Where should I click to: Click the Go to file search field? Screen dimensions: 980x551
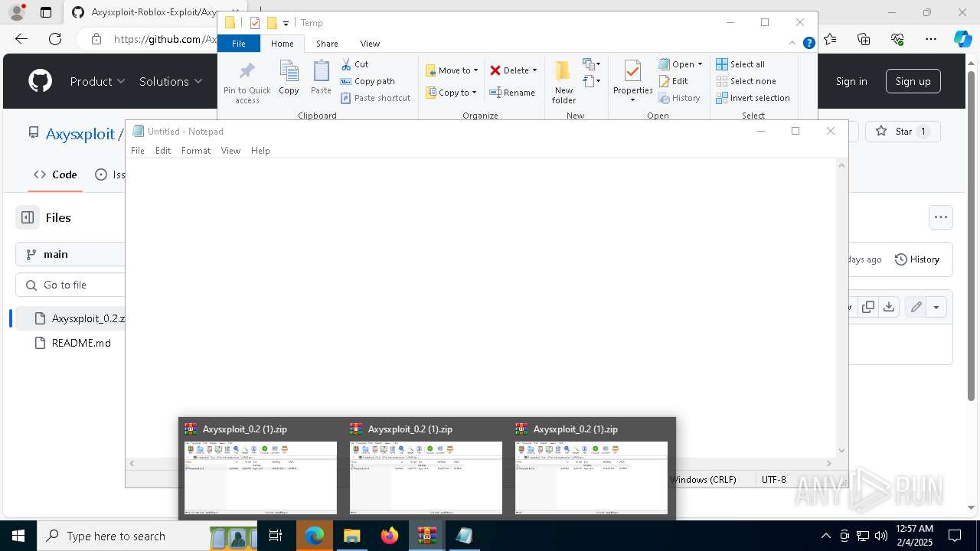[70, 285]
